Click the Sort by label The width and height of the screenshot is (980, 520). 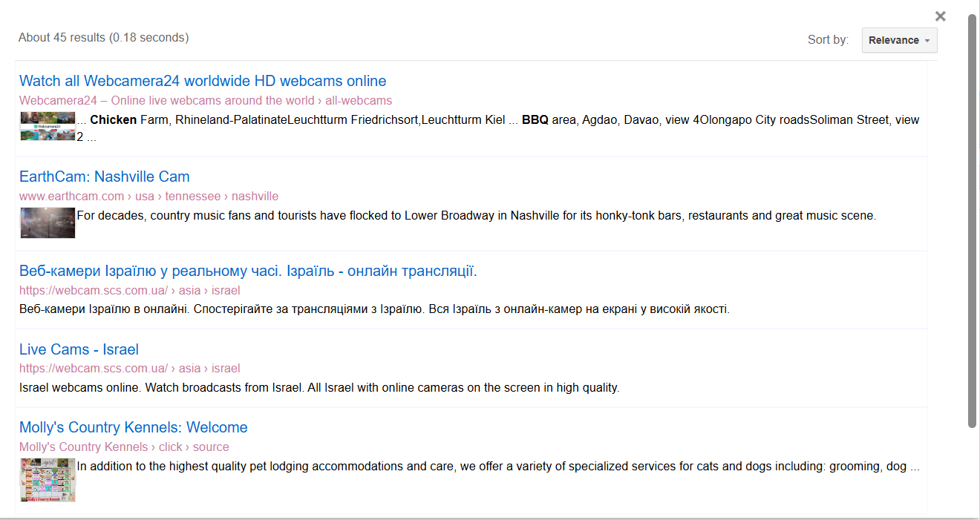coord(828,40)
